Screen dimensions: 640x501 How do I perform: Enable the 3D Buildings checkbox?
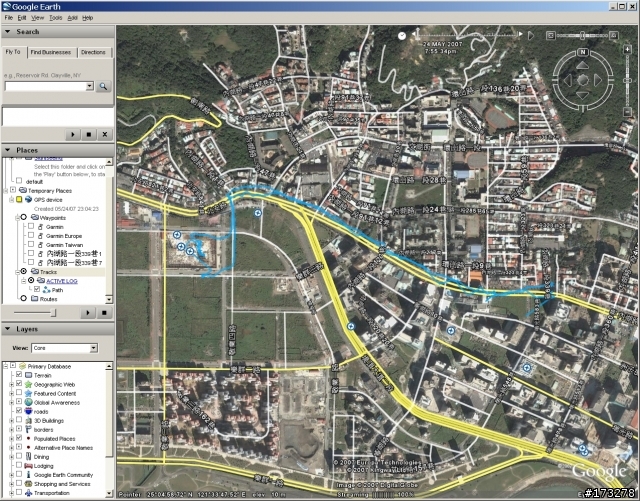(19, 419)
